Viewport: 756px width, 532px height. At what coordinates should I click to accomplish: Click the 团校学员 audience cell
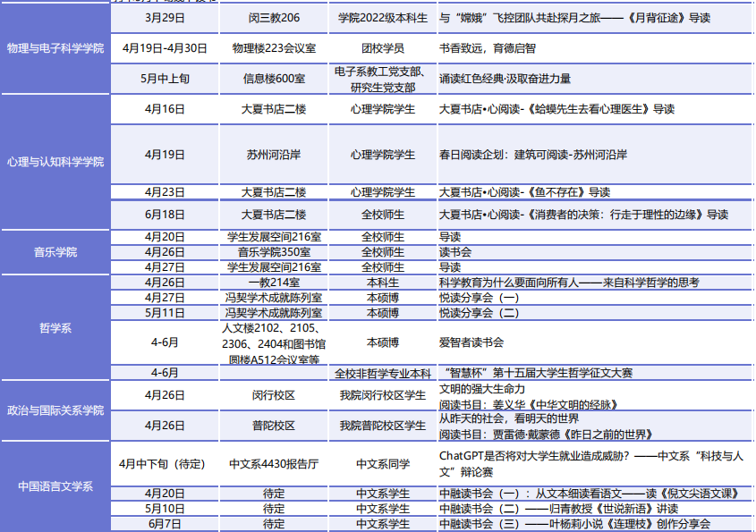382,48
